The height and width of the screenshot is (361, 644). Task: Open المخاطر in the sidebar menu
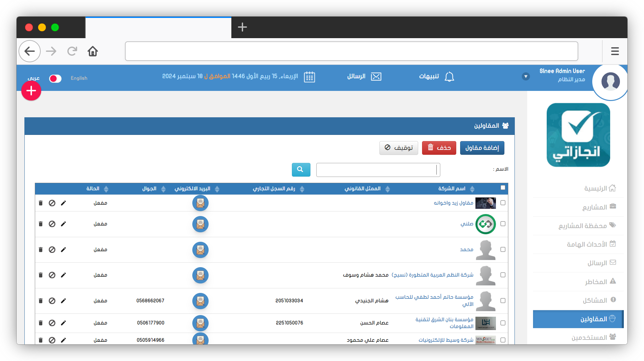tap(596, 282)
